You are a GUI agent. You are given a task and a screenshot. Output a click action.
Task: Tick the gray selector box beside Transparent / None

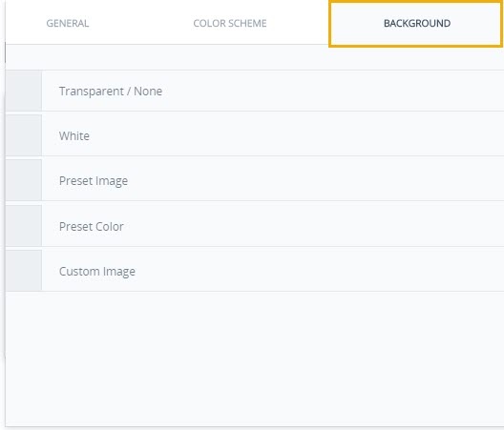(24, 91)
